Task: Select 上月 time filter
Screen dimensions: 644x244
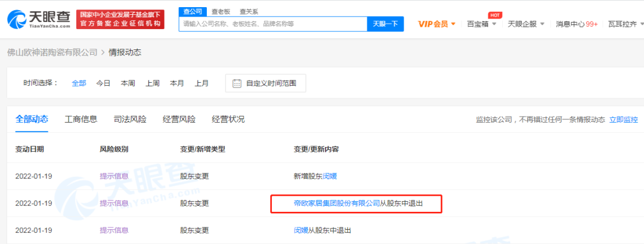Action: tap(202, 83)
